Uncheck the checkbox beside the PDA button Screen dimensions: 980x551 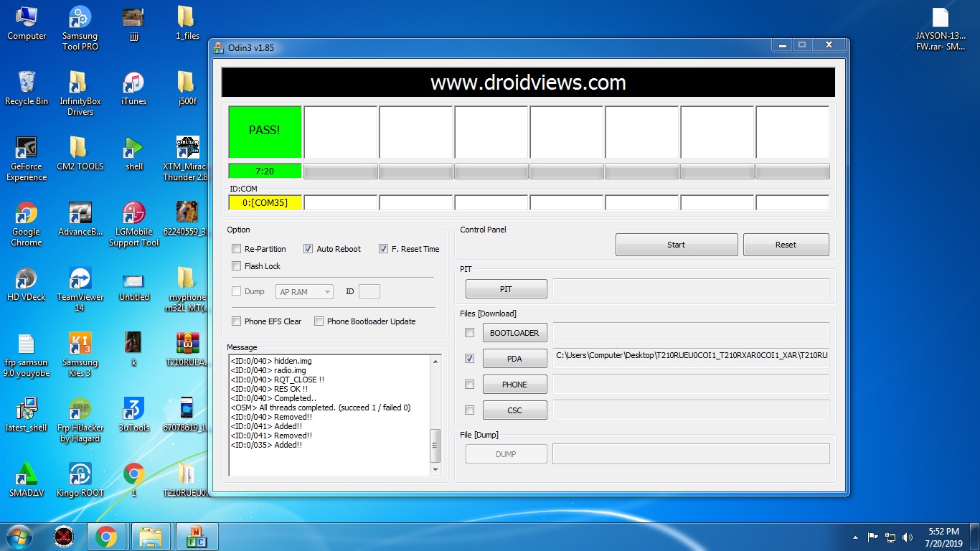tap(469, 359)
